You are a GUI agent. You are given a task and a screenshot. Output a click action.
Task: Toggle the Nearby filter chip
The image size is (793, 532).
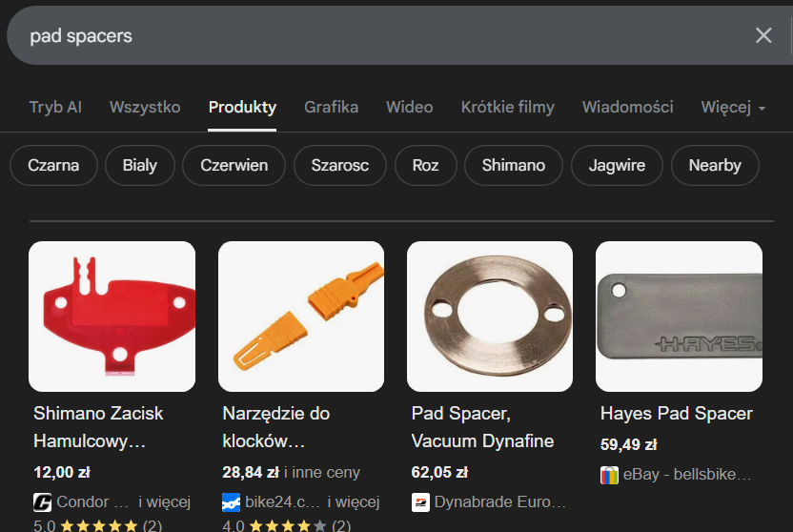click(715, 165)
